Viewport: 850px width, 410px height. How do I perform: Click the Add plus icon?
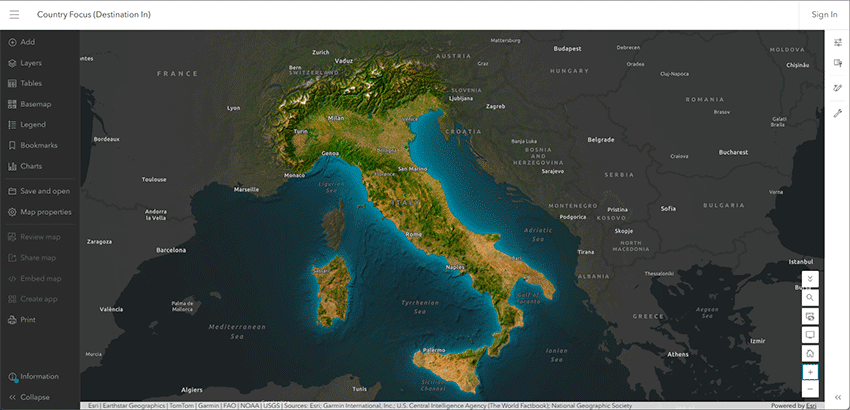[12, 42]
